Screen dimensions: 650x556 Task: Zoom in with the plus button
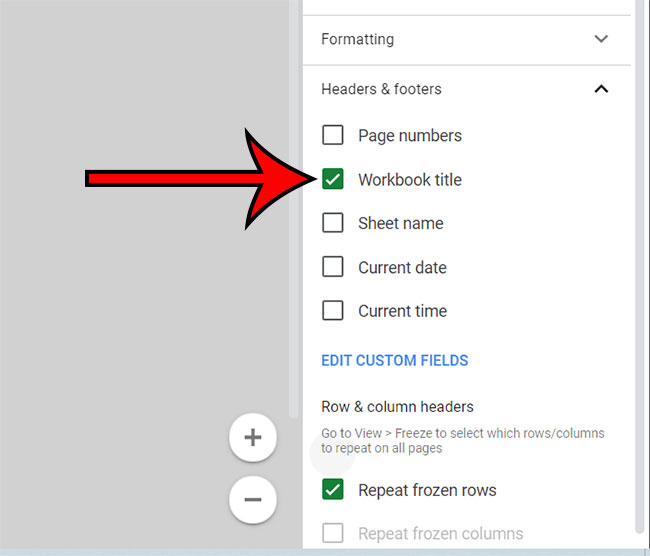(x=253, y=437)
